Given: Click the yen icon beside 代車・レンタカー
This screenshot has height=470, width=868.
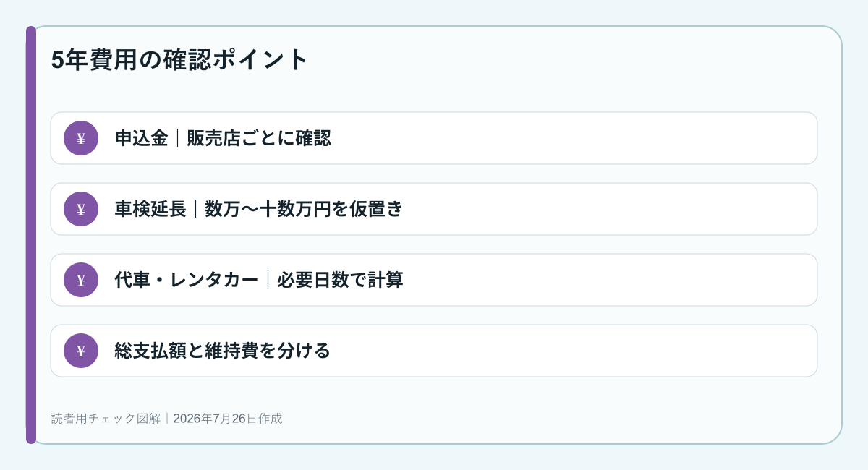Looking at the screenshot, I should coord(81,280).
